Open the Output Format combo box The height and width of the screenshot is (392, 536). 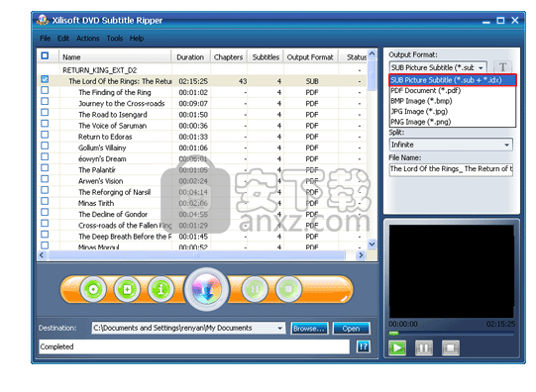(438, 67)
